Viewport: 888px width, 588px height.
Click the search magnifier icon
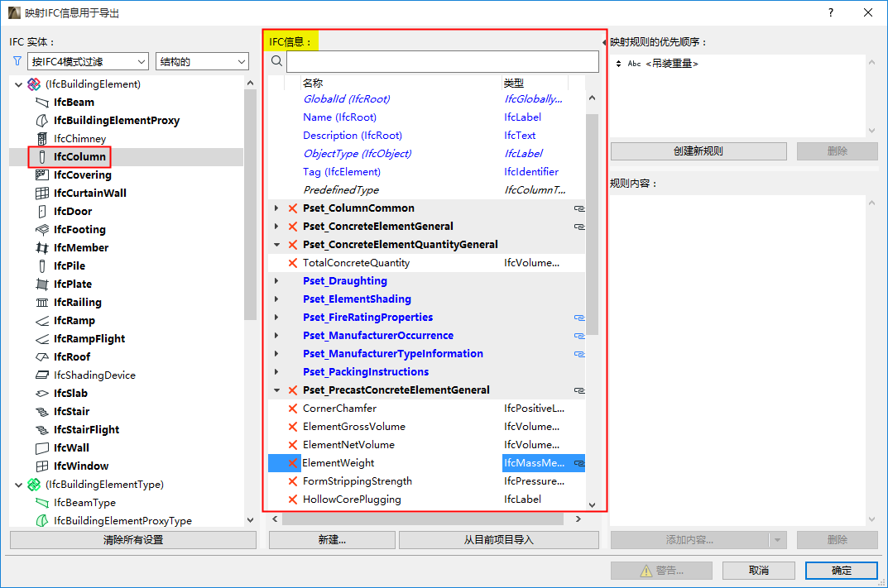click(x=276, y=61)
